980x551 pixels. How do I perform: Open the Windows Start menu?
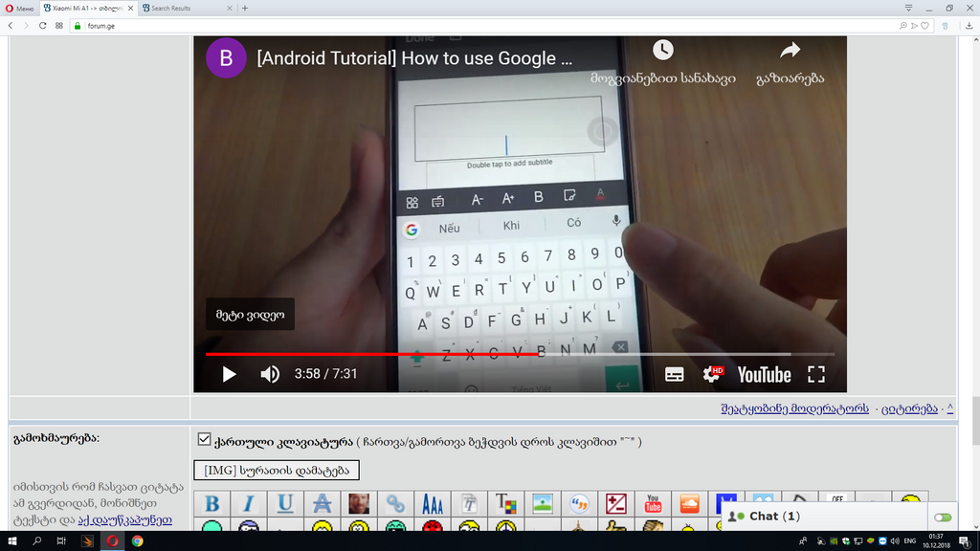11,541
